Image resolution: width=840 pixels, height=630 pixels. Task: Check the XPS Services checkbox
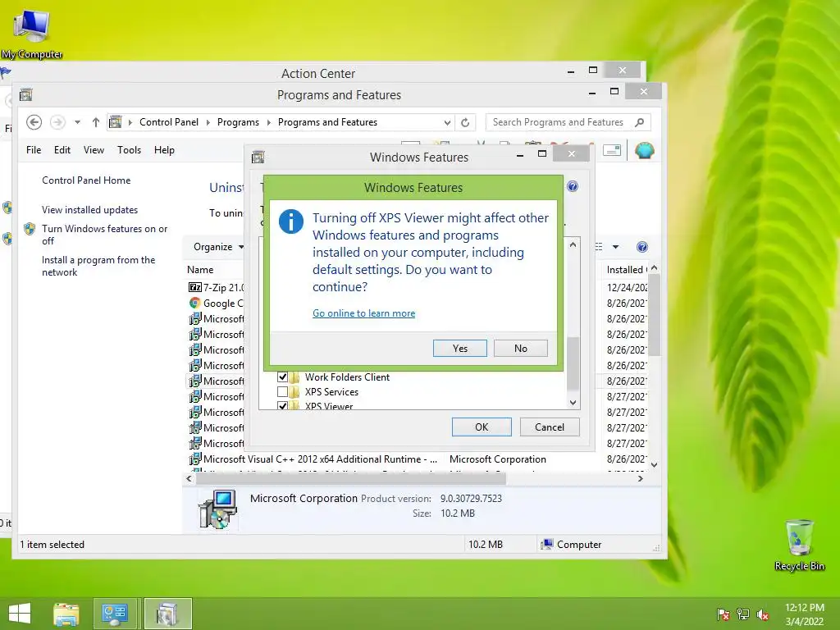[x=282, y=391]
